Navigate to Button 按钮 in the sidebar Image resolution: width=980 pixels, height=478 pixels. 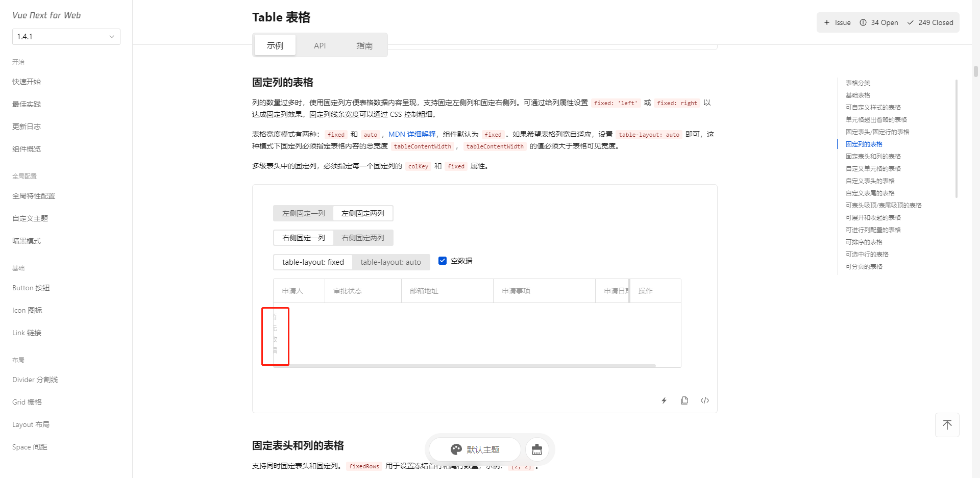click(x=31, y=287)
